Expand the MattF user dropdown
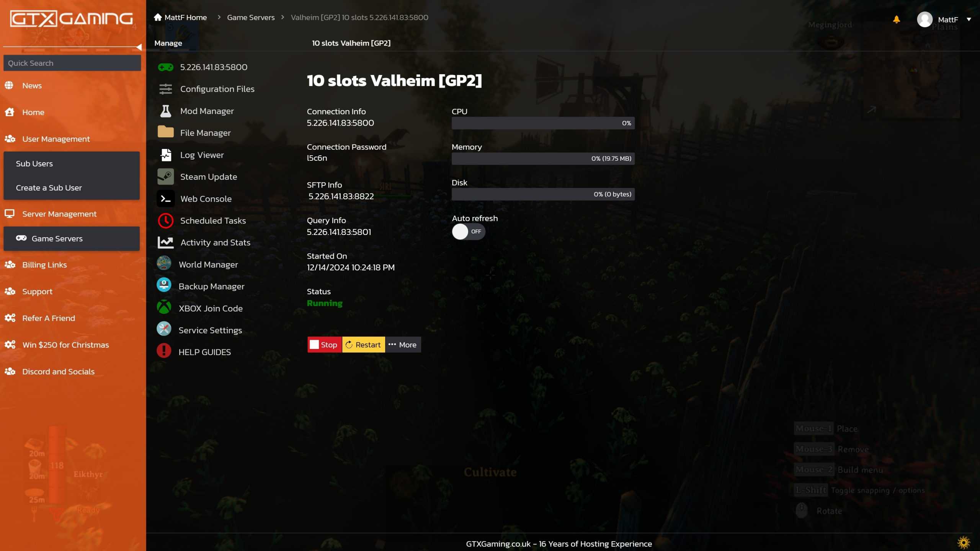Image resolution: width=980 pixels, height=551 pixels. point(969,19)
